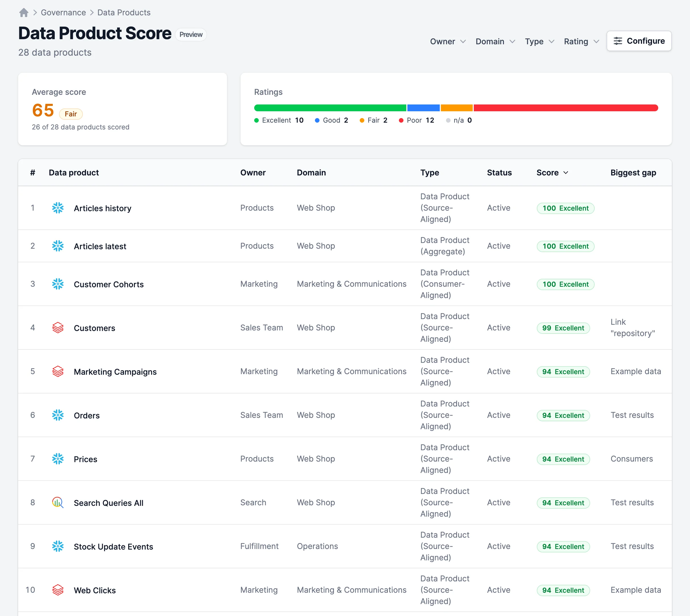Open the Domain filter dropdown
The image size is (690, 616).
click(495, 41)
